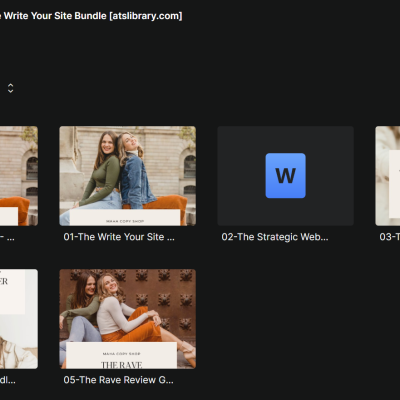The height and width of the screenshot is (400, 400).
Task: Select the file name '02-The Strategic Web...'
Action: [x=275, y=237]
